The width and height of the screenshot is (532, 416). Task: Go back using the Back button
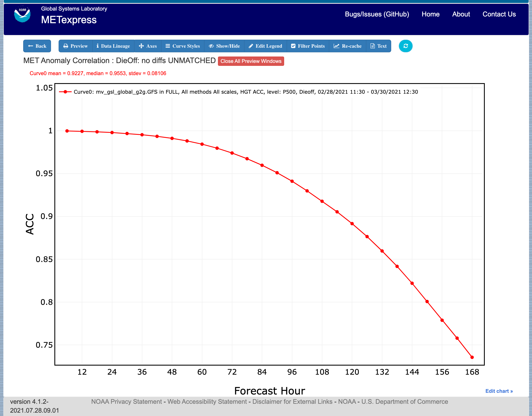37,46
